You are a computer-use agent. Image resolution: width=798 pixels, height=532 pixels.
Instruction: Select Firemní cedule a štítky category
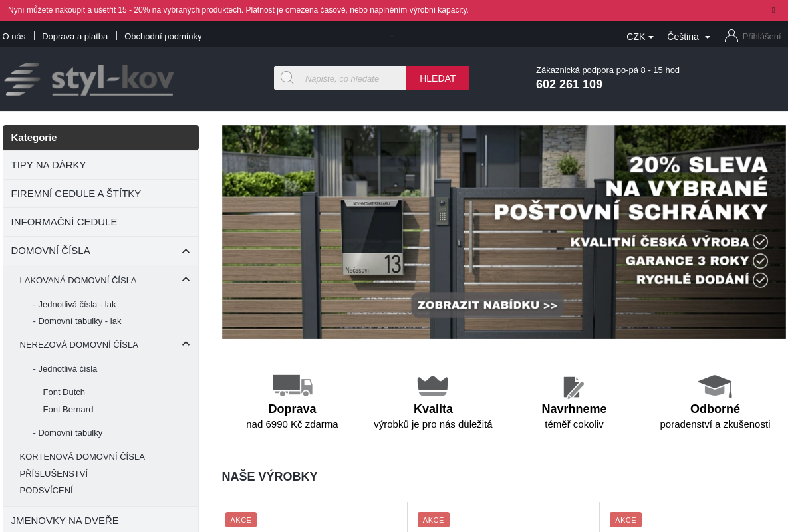click(100, 194)
